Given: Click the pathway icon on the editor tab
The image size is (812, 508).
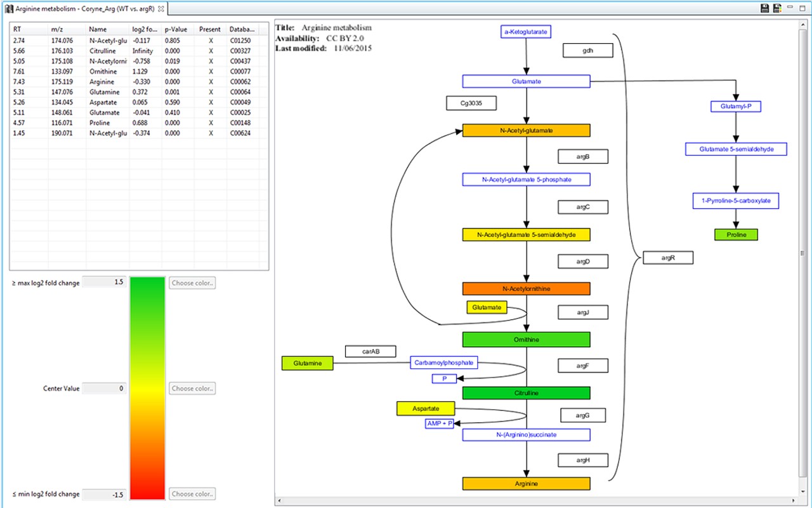Looking at the screenshot, I should coord(9,9).
